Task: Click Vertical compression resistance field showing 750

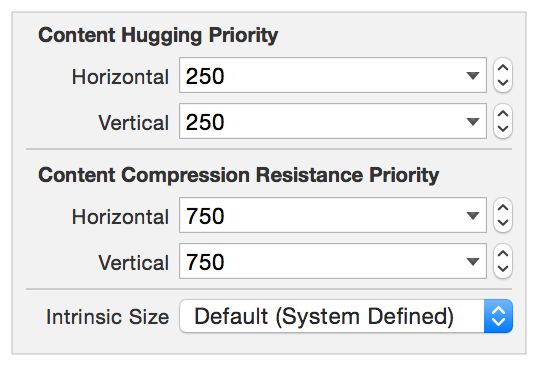Action: click(x=332, y=261)
